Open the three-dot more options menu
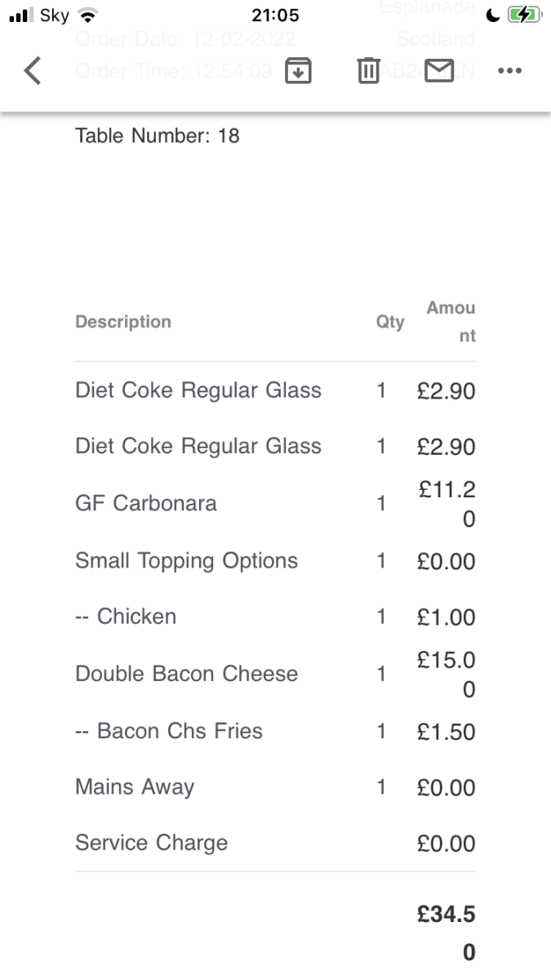 [509, 72]
